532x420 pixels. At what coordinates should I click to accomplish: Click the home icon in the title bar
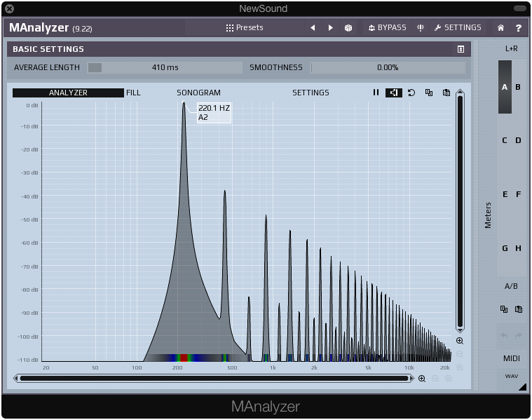500,28
